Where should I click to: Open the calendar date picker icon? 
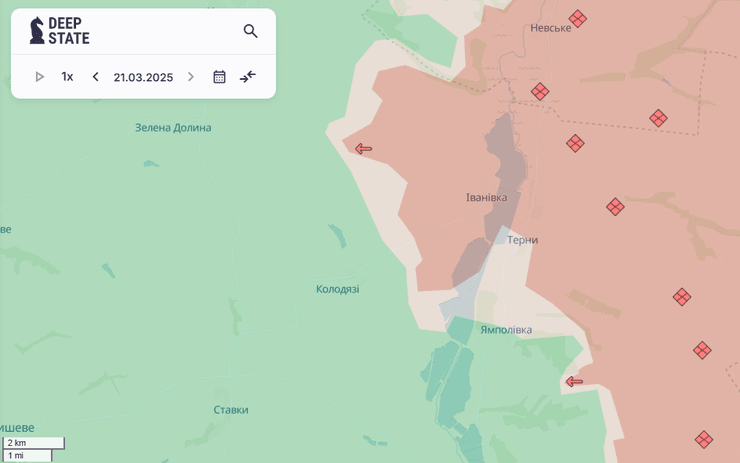click(219, 77)
